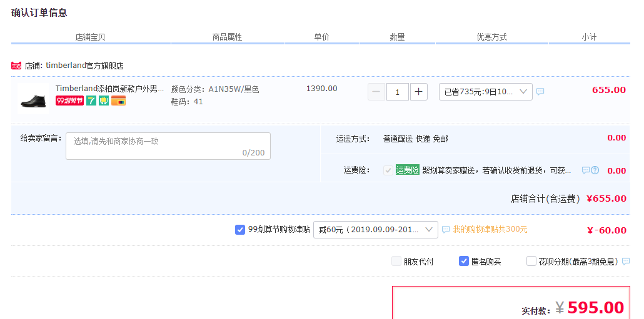Click the question mark help icon for 运费险
Viewport: 644px width, 319px height.
point(595,170)
